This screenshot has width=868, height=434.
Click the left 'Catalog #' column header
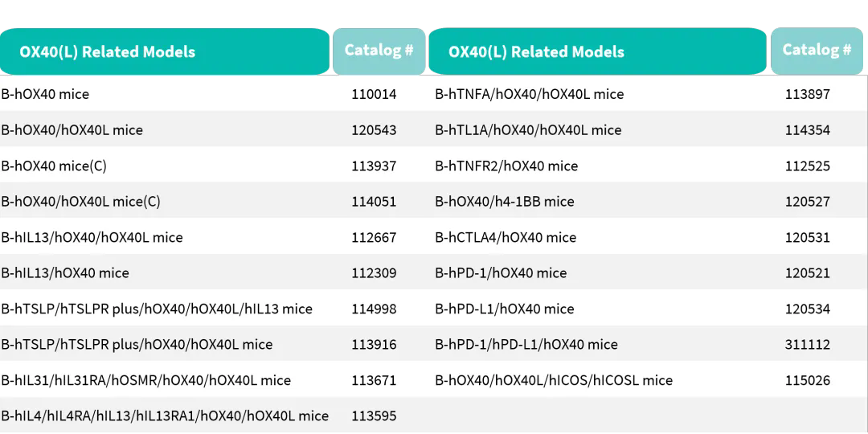(379, 50)
